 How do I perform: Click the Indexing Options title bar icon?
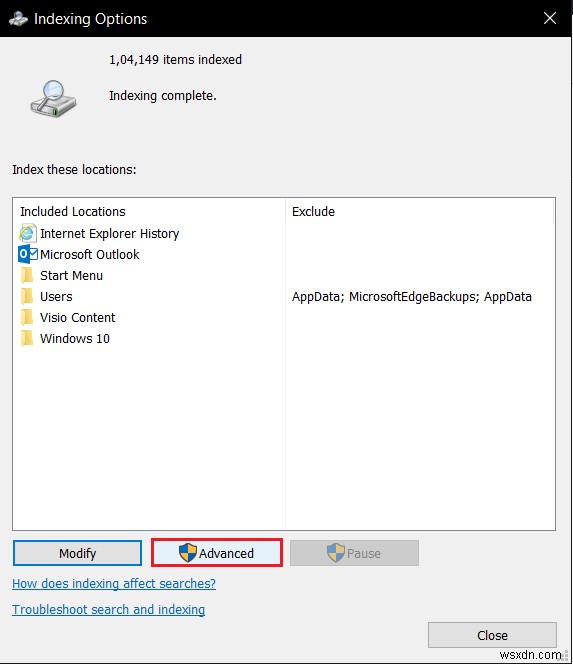click(x=18, y=19)
